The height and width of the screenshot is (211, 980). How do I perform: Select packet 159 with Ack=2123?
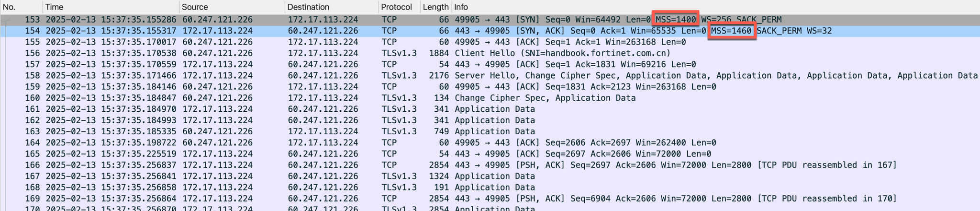pos(490,87)
